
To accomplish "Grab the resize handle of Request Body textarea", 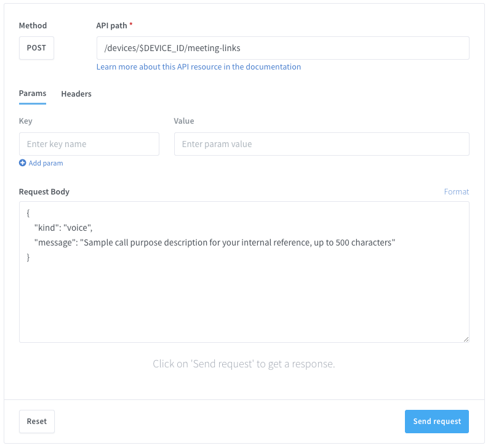I will [x=465, y=338].
